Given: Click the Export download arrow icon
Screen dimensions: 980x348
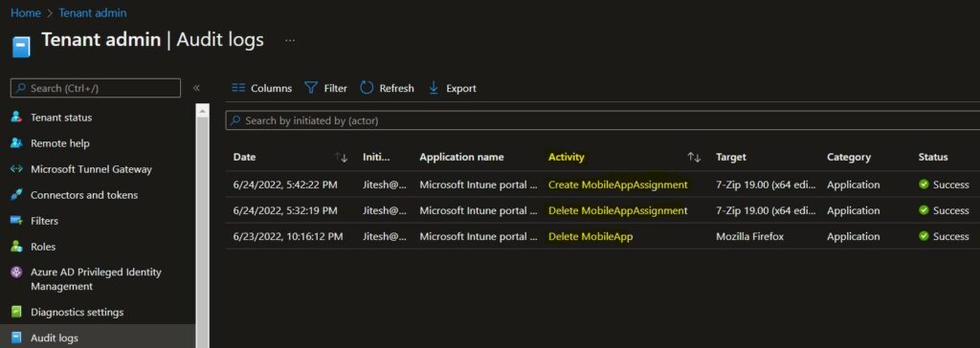Looking at the screenshot, I should click(x=434, y=88).
